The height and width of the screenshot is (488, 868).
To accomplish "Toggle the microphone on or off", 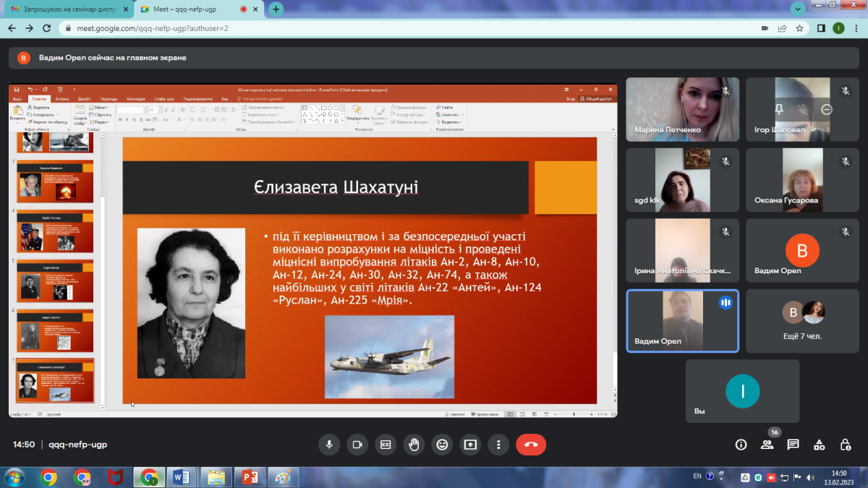I will pyautogui.click(x=329, y=445).
